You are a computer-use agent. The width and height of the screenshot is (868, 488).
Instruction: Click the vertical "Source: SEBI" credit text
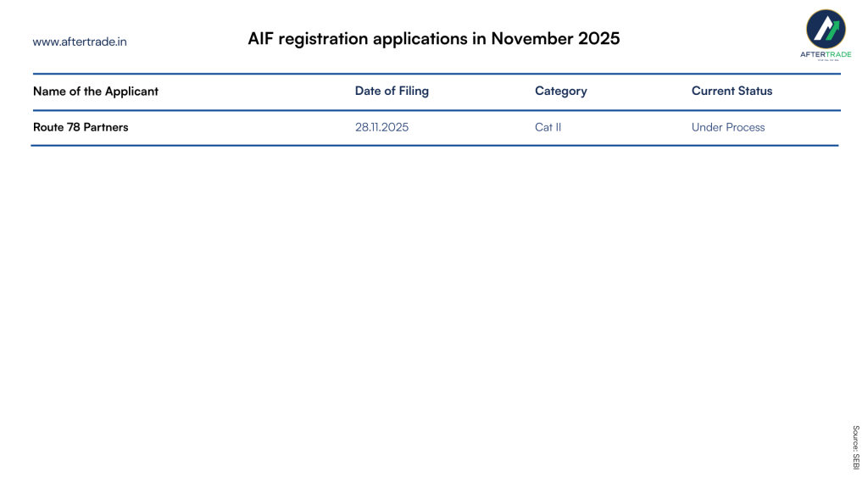856,447
